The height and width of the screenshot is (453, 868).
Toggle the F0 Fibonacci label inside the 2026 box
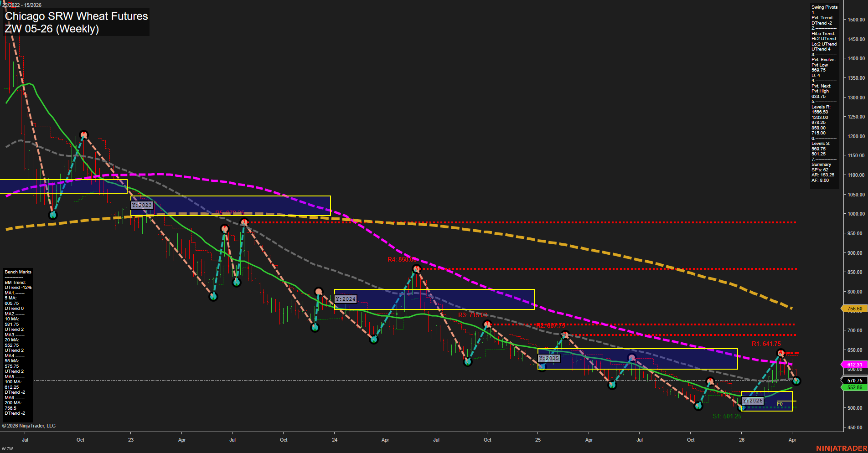pyautogui.click(x=780, y=403)
